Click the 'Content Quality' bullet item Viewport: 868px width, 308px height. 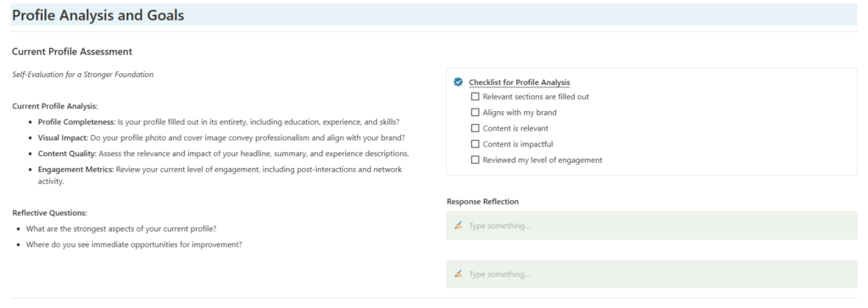(x=223, y=154)
